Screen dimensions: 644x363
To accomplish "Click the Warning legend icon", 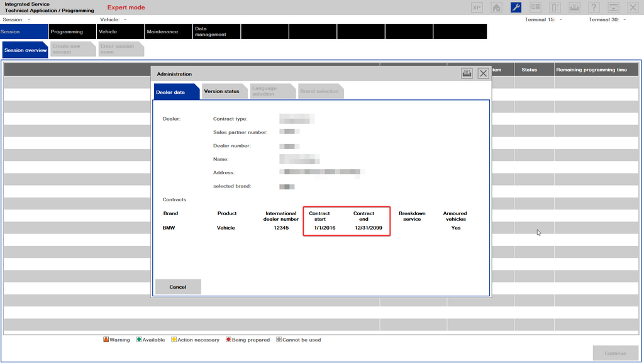I will (x=106, y=340).
